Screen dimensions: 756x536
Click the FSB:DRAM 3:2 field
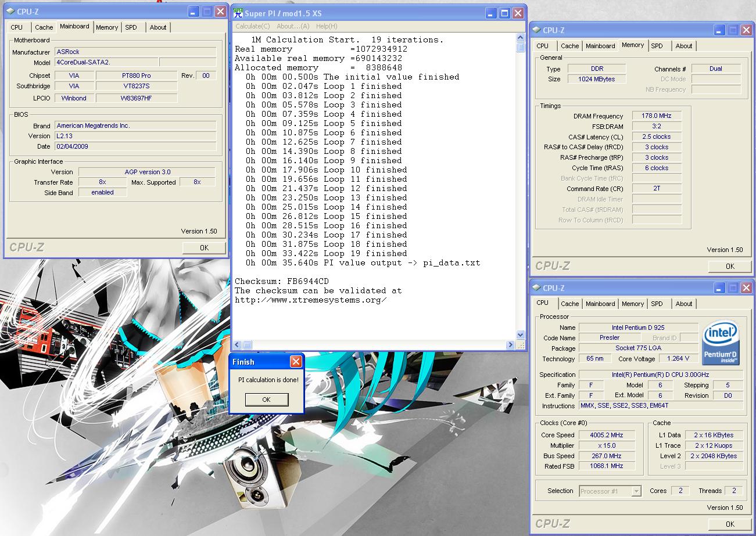pyautogui.click(x=656, y=126)
